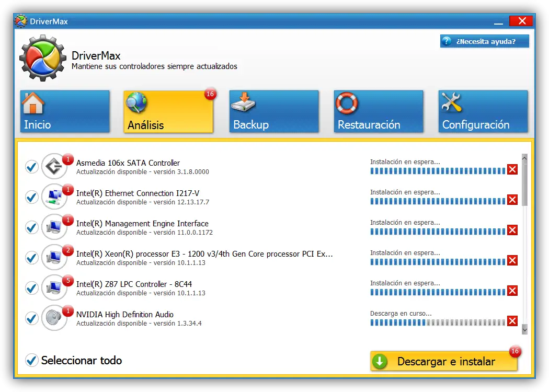The image size is (549, 392).
Task: Click the Intel Xeon E3-1200 processor device icon
Action: (54, 257)
